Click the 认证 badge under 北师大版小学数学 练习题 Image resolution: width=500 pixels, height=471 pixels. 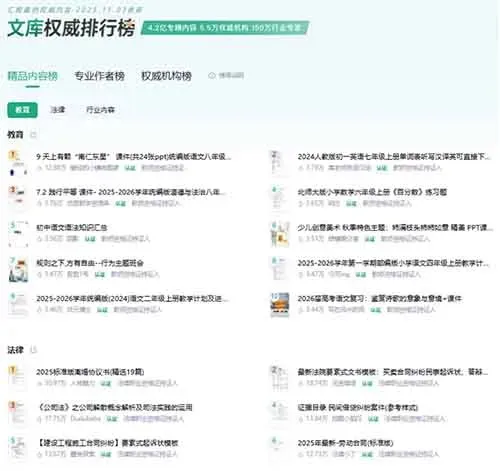(351, 203)
